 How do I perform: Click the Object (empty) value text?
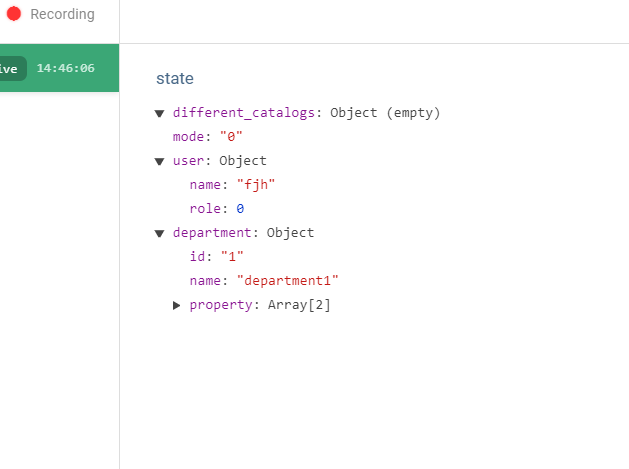tap(385, 113)
